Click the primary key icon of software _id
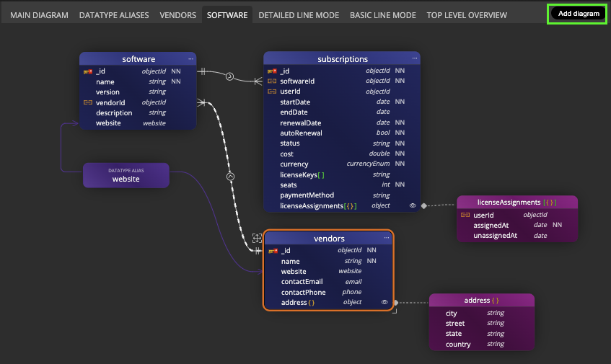 (88, 71)
